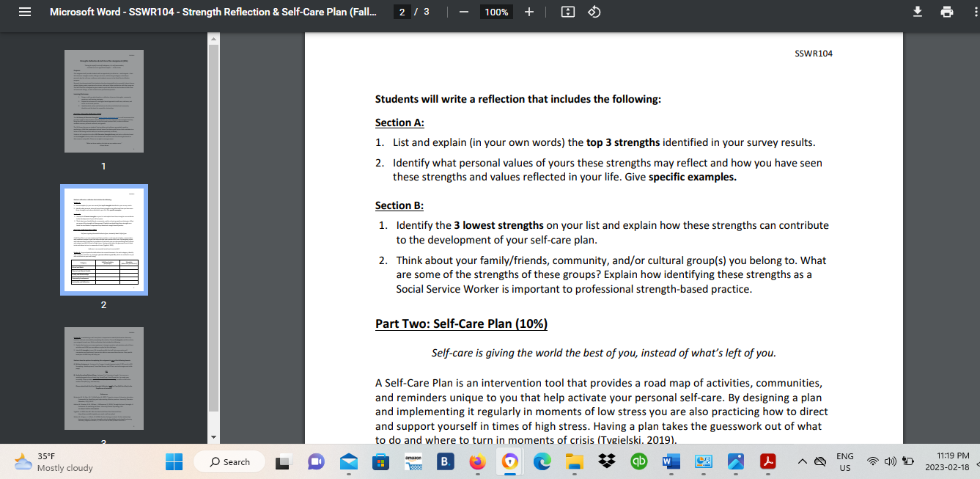Launch Firefox from the taskbar
The height and width of the screenshot is (479, 980).
477,461
